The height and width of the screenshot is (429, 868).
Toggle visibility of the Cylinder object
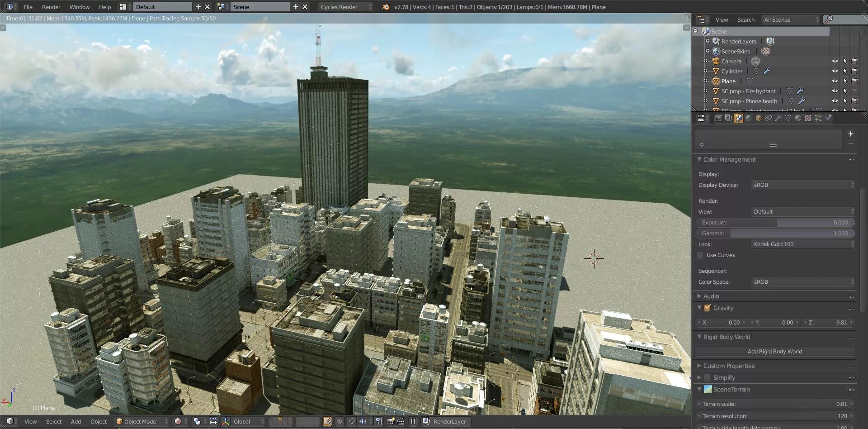pyautogui.click(x=835, y=71)
